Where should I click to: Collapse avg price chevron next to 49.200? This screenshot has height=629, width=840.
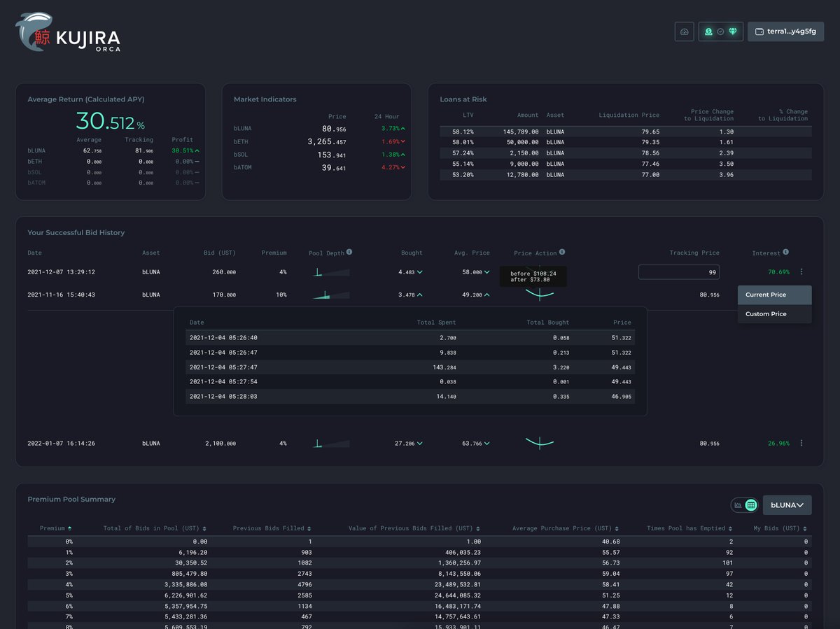tap(487, 295)
